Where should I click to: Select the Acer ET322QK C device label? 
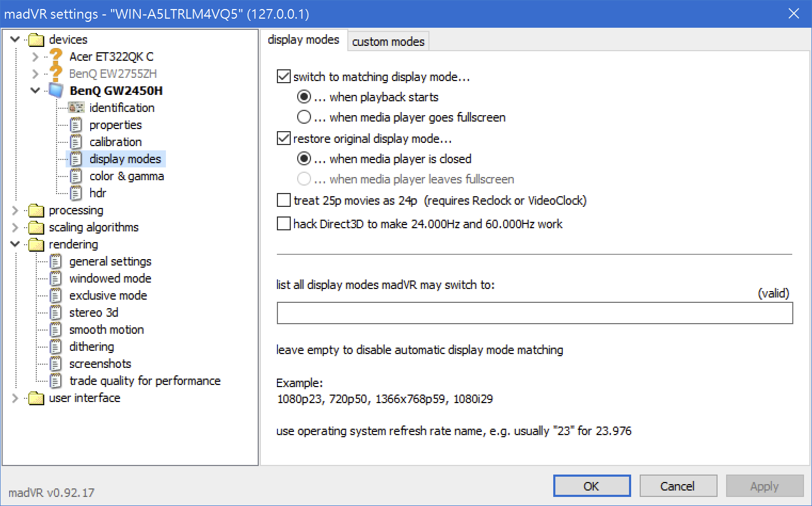(x=112, y=57)
